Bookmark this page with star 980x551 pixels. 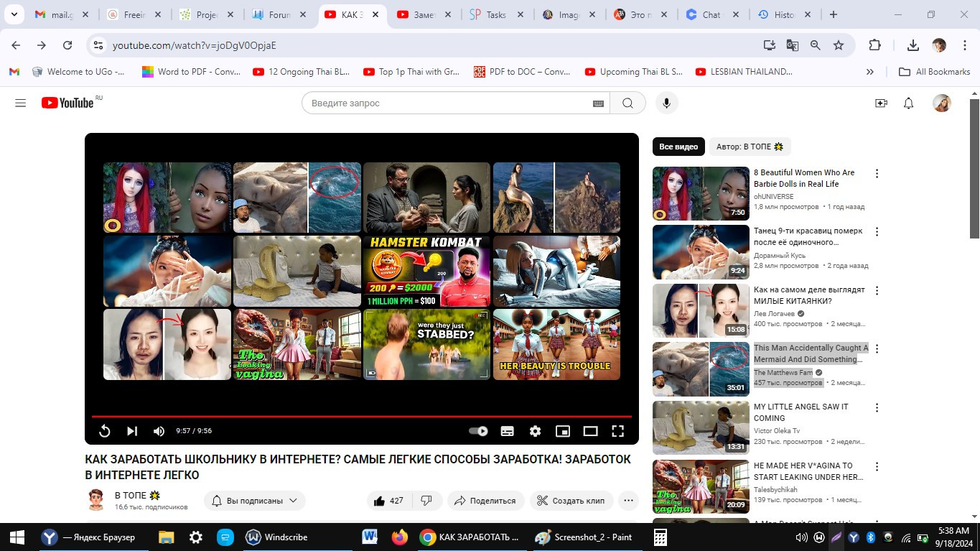(839, 45)
